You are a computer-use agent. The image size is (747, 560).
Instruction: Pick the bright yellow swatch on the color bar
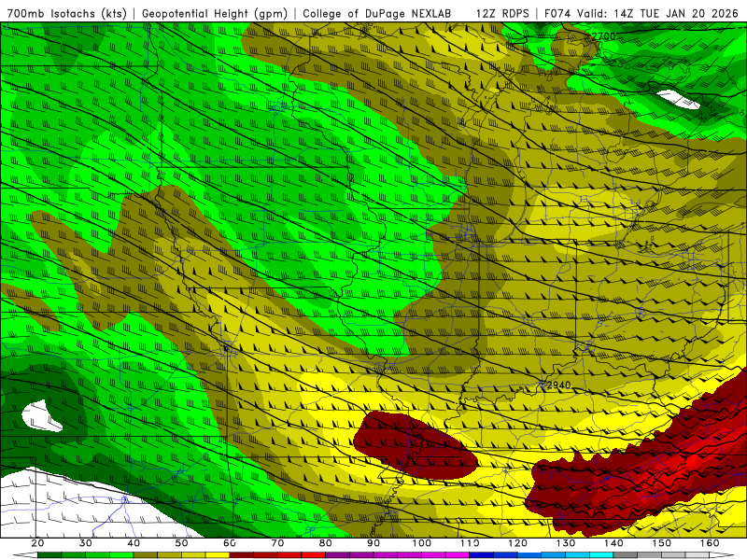[218, 555]
